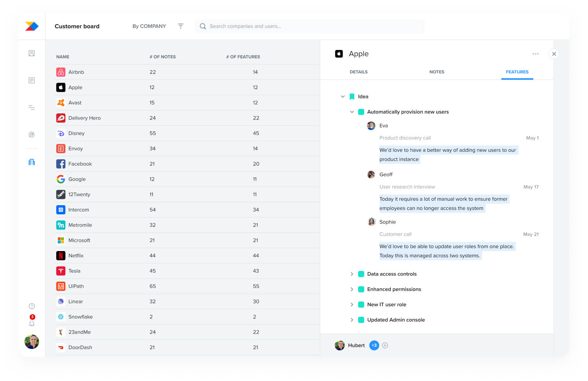Image resolution: width=588 pixels, height=381 pixels.
Task: Click the Customer board title
Action: 77,26
